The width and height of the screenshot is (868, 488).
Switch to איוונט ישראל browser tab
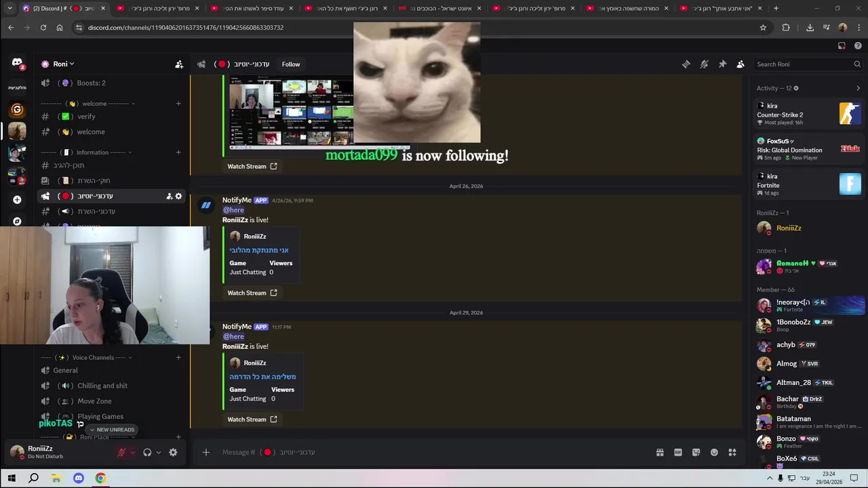pos(439,8)
